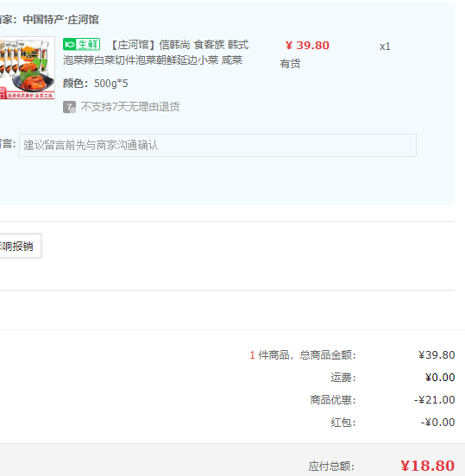Click inside the 建议留言前先与商家沟通确认 message field
465x476 pixels.
pyautogui.click(x=217, y=145)
